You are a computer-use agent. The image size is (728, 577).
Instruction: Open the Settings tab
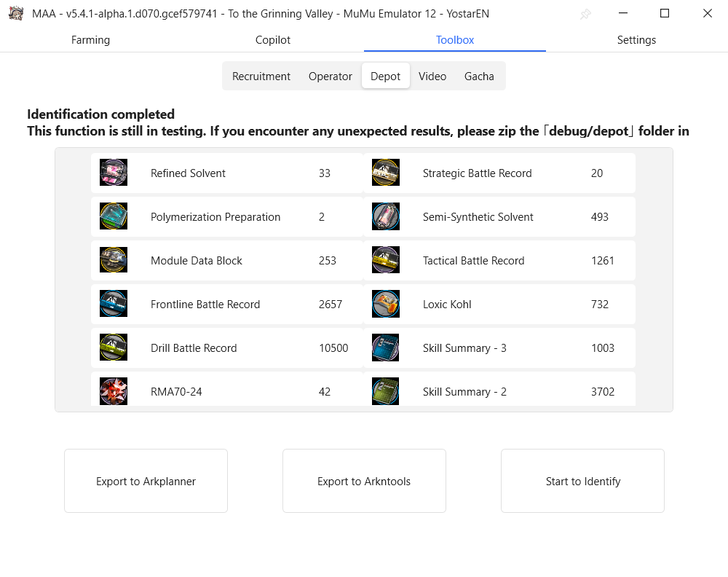(636, 40)
